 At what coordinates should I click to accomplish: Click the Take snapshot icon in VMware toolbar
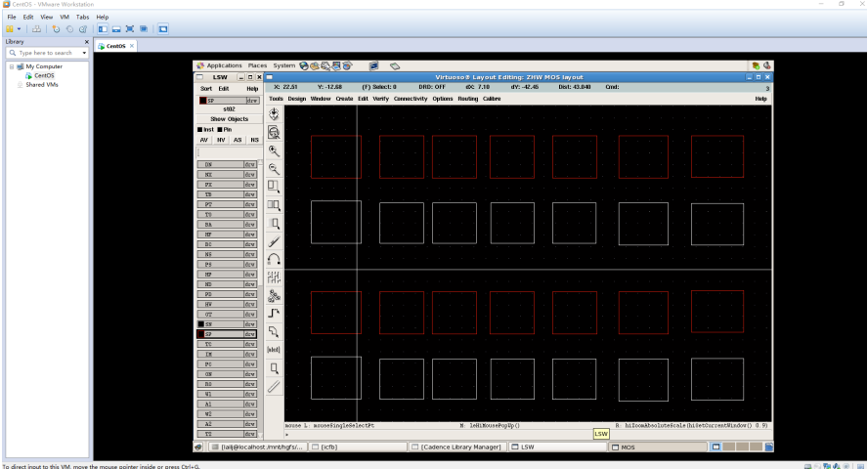point(56,28)
